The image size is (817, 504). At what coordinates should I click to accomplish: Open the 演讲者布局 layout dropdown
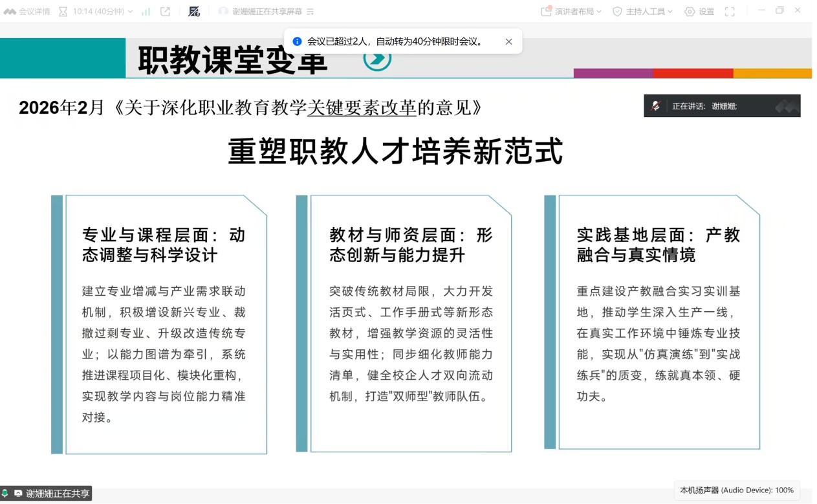pos(571,12)
